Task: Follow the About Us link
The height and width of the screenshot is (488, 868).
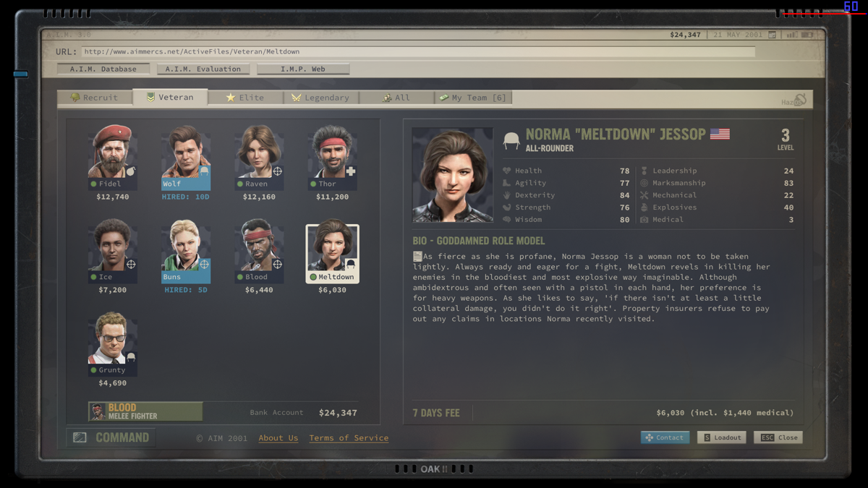Action: 278,438
